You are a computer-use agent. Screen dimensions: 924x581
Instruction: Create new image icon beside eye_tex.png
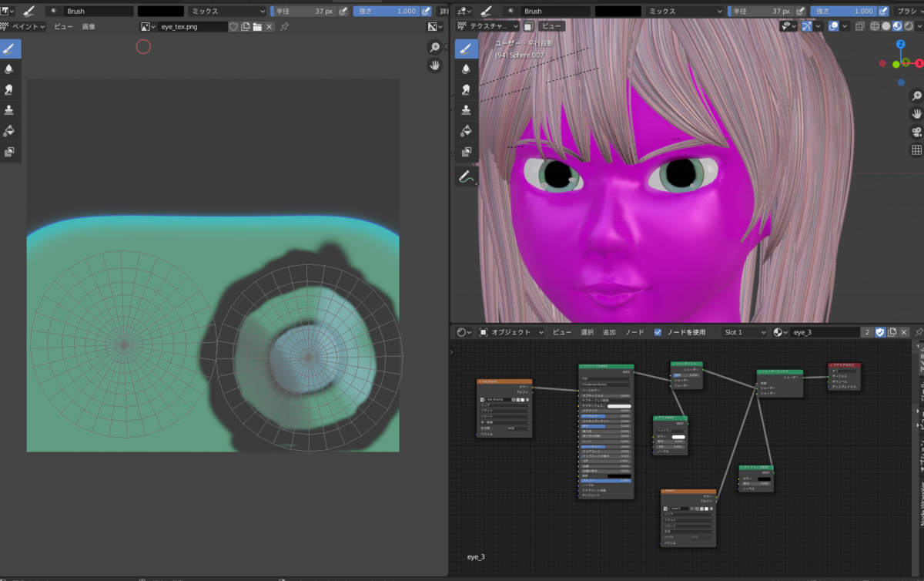pos(246,26)
